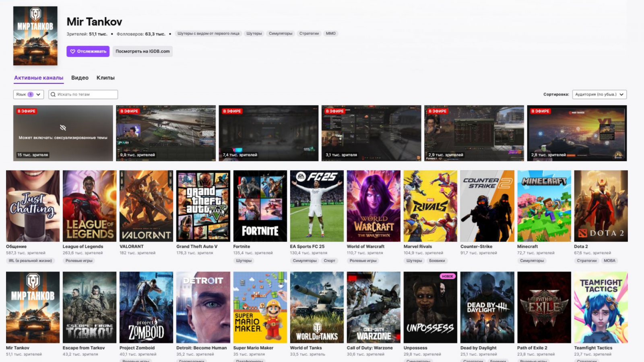The image size is (644, 362).
Task: Open the Just Chatting category cover
Action: (33, 206)
